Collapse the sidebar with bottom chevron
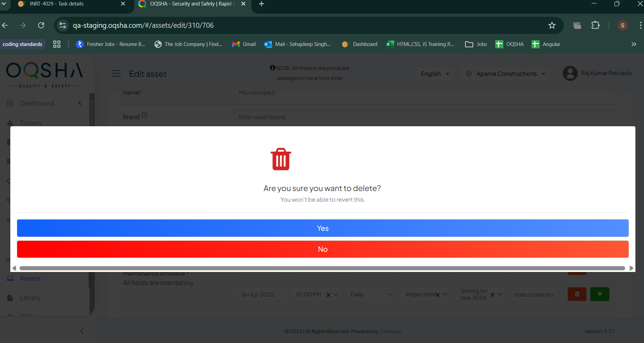Viewport: 644px width, 343px height. 82,331
